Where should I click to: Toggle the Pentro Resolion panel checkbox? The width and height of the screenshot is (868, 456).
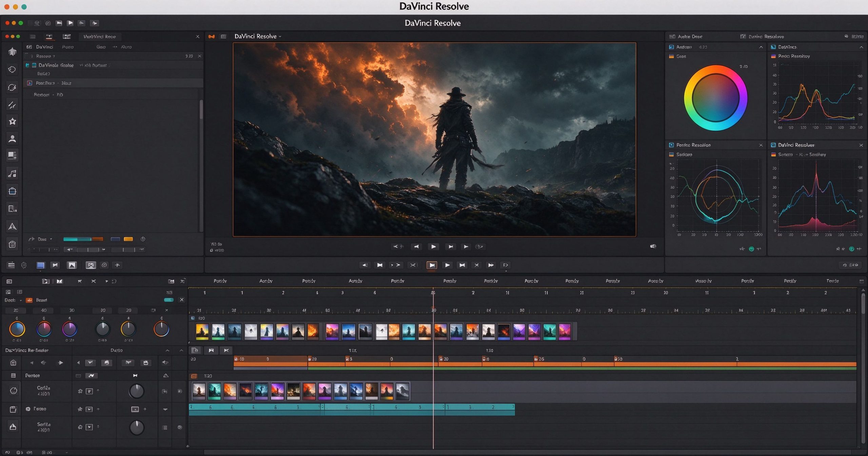[x=671, y=145]
